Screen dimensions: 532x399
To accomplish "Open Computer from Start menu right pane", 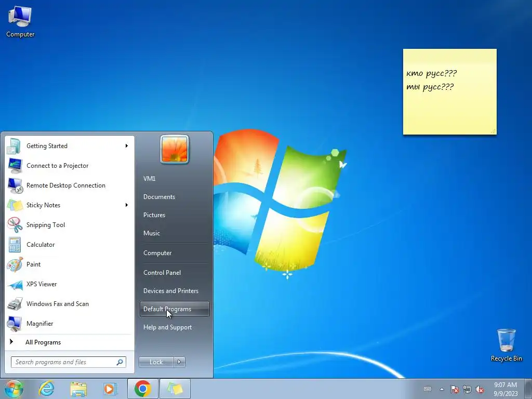I will tap(175, 253).
